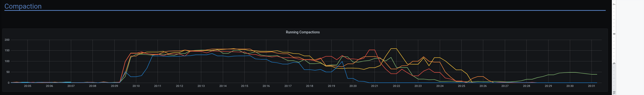The image size is (644, 95).
Task: Collapse the Compaction row header
Action: (x=23, y=6)
